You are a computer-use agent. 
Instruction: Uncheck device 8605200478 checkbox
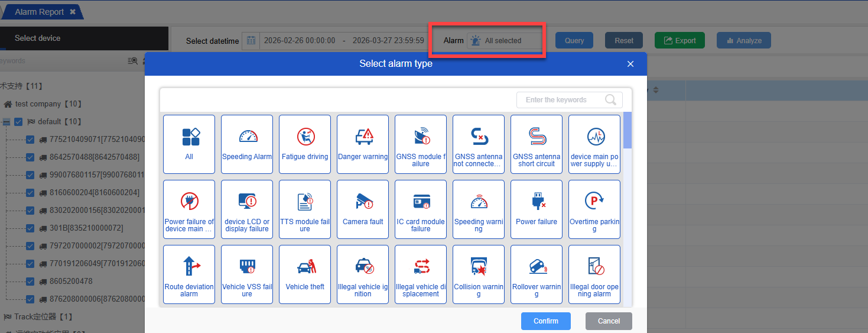tap(30, 282)
